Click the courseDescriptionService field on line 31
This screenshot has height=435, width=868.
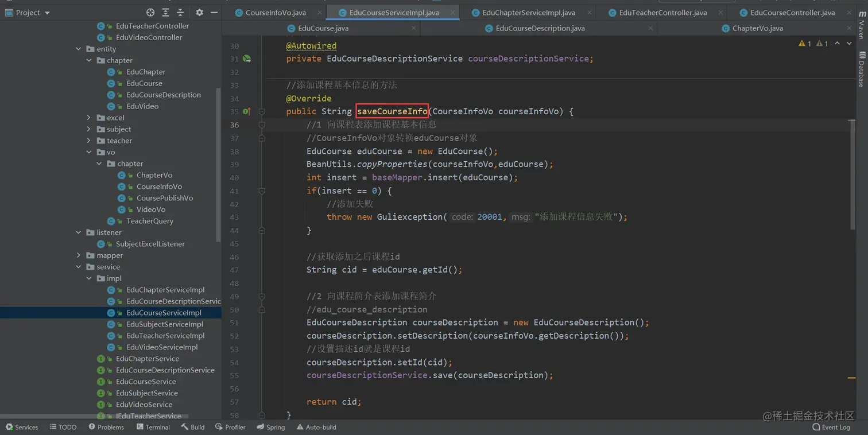pyautogui.click(x=528, y=59)
